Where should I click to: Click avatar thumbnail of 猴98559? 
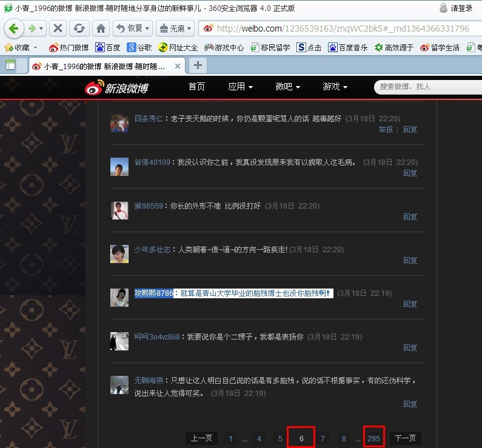(119, 210)
